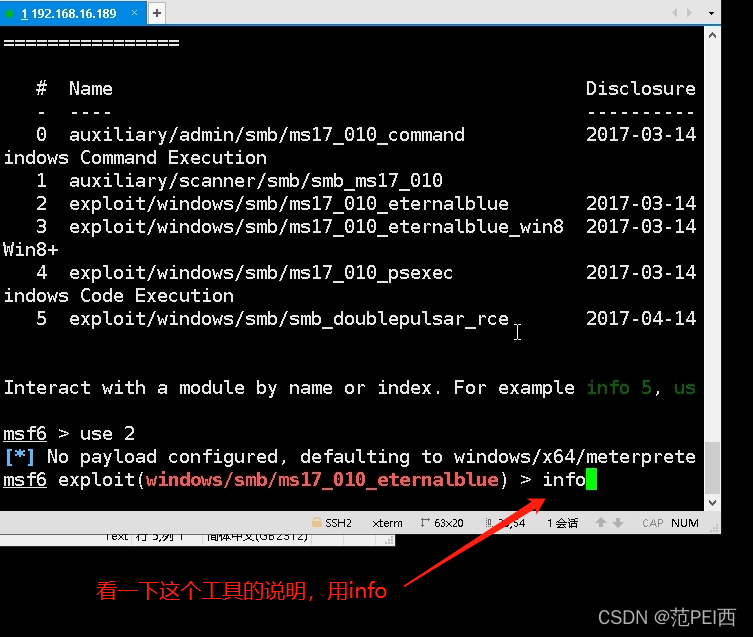753x637 pixels.
Task: Click the terminal scrollbar down arrow
Action: pos(712,503)
